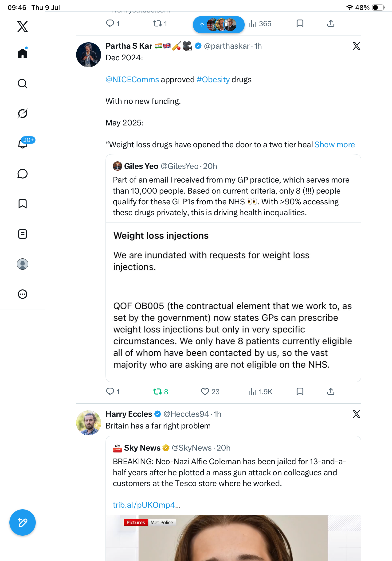Screen dimensions: 392x561
Task: Tap the compose new post button
Action: coord(23,522)
